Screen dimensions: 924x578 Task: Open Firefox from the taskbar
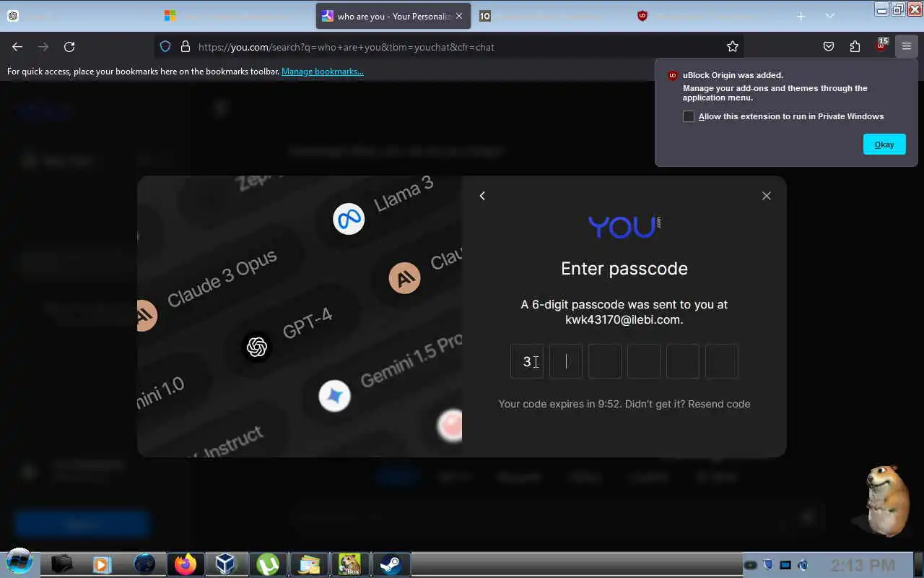185,564
